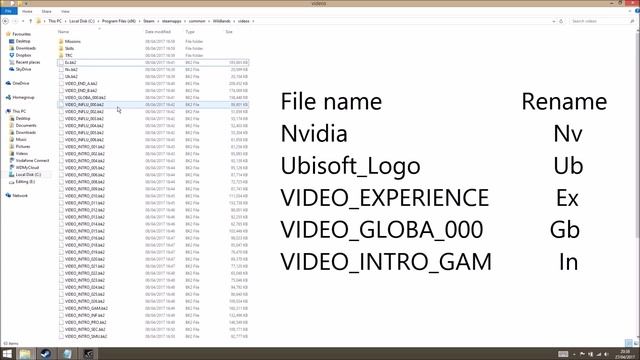Image resolution: width=640 pixels, height=360 pixels.
Task: Open Steam from the taskbar
Action: (x=46, y=353)
